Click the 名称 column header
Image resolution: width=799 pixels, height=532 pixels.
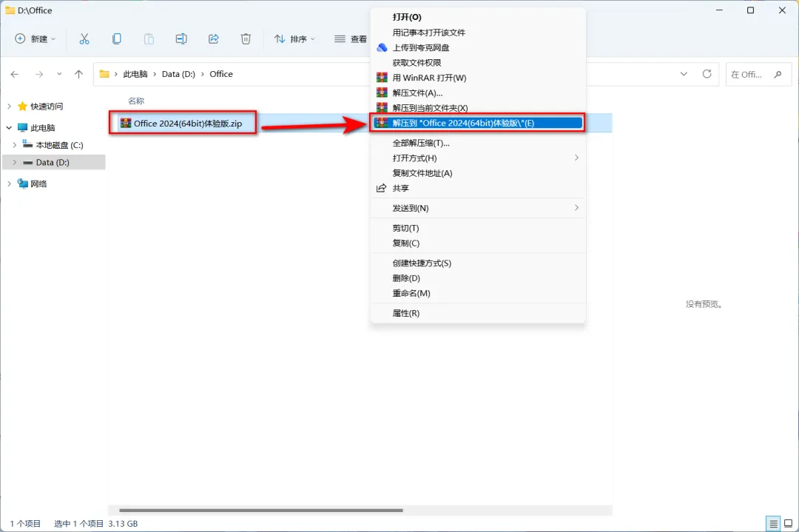tap(136, 101)
